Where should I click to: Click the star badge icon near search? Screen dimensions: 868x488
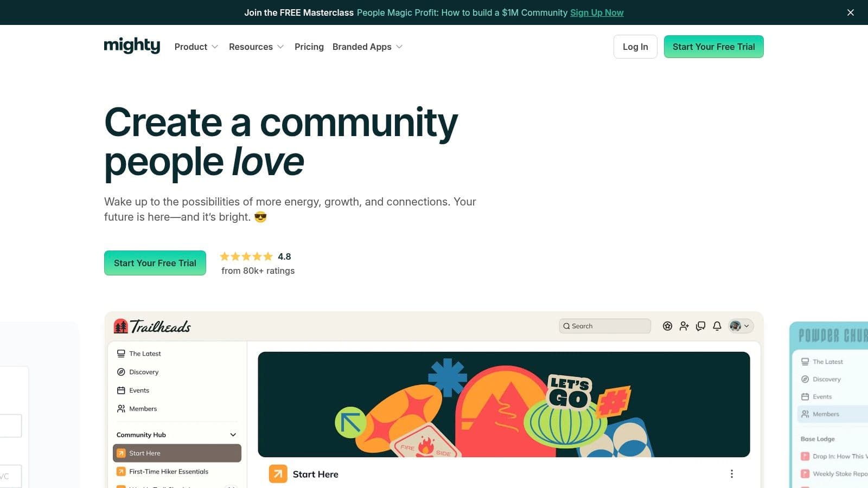[x=667, y=326]
